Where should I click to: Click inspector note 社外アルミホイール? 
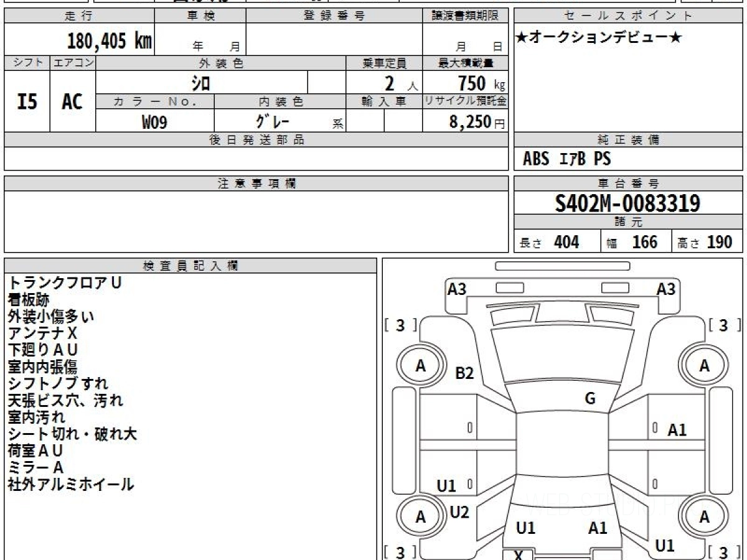pyautogui.click(x=71, y=484)
